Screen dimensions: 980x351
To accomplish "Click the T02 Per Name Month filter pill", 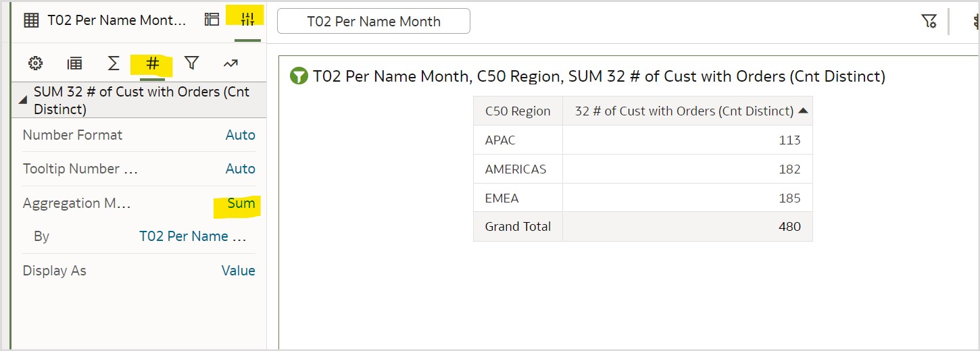I will (x=374, y=22).
